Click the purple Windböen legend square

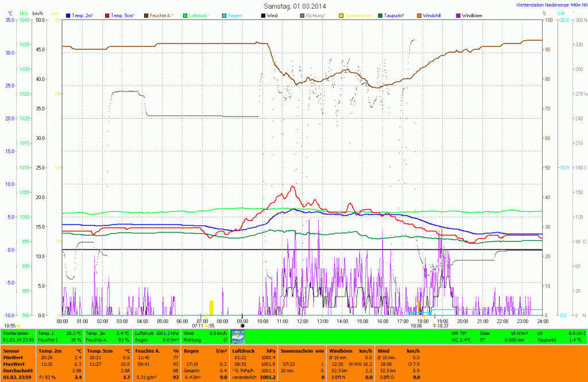pyautogui.click(x=458, y=14)
